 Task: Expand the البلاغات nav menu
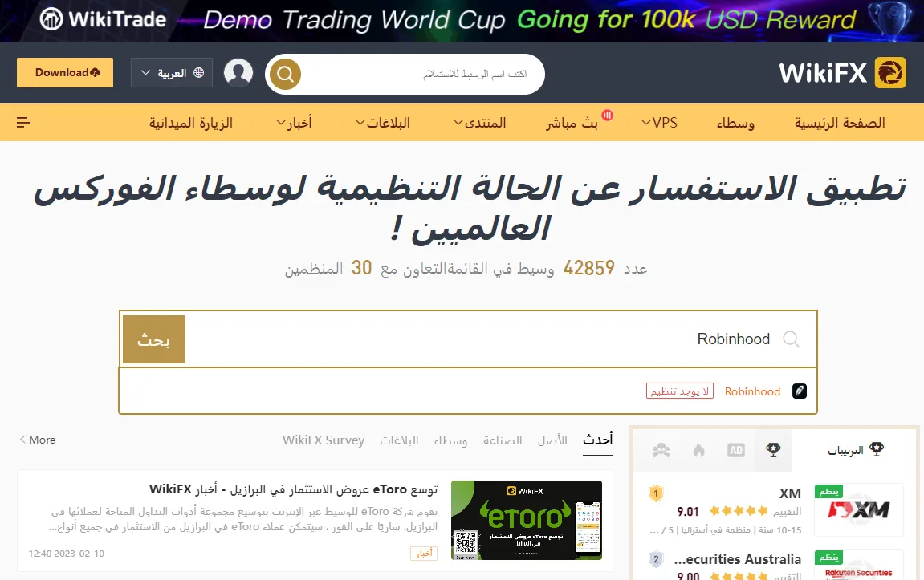click(382, 123)
